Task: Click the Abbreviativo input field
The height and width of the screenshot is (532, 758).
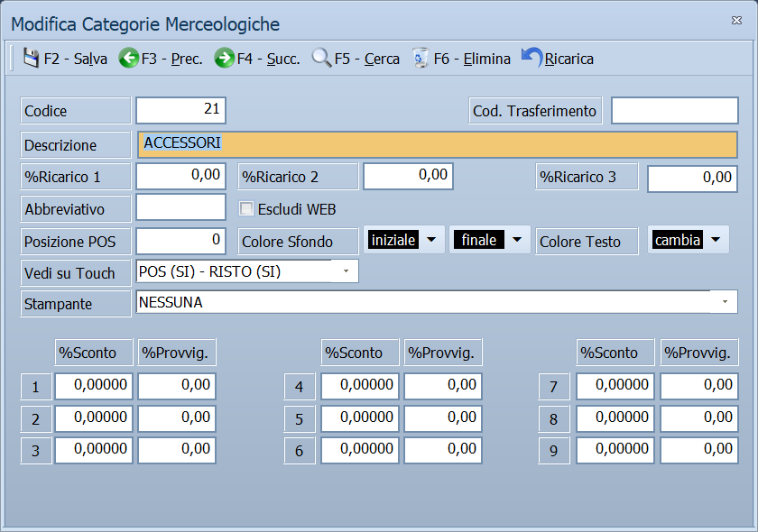Action: tap(180, 207)
